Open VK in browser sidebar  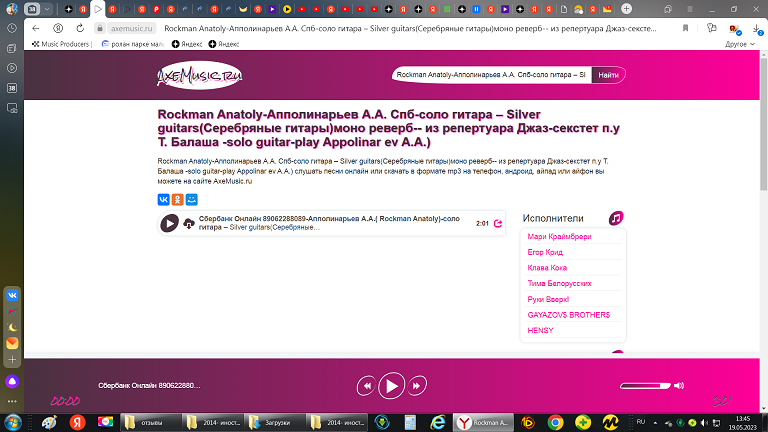pos(12,295)
